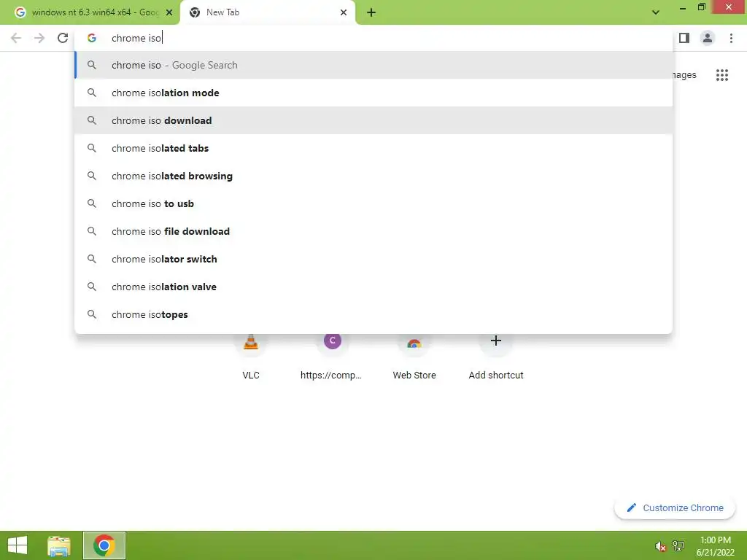The image size is (747, 560).
Task: Click the Chrome taskbar icon
Action: 104,545
